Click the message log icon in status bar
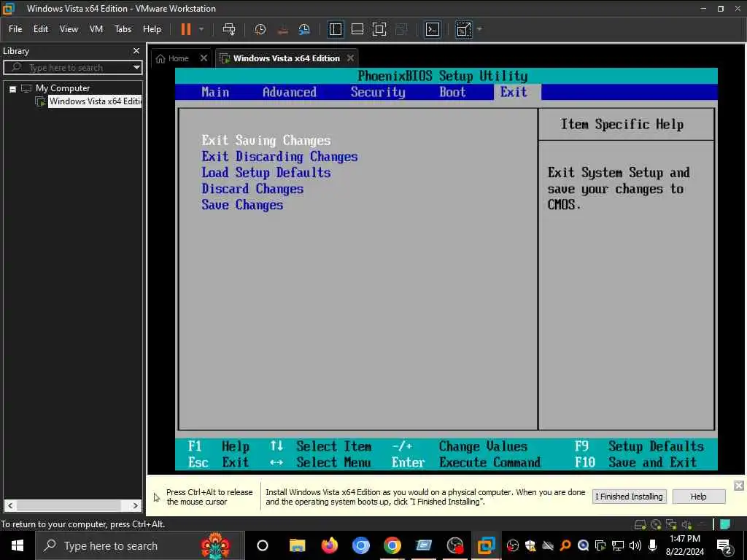The height and width of the screenshot is (560, 747). [725, 524]
